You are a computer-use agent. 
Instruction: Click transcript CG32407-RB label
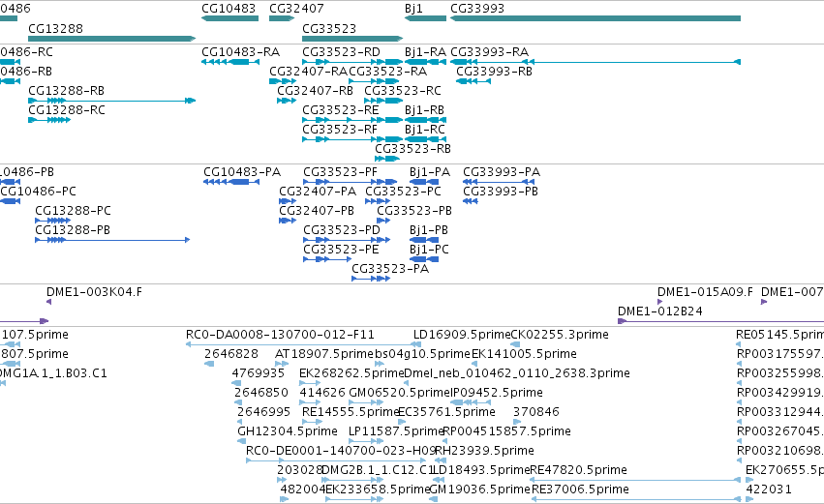coord(316,91)
